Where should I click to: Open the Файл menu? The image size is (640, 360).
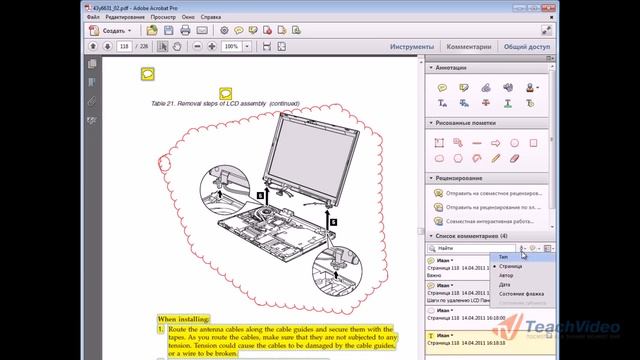pyautogui.click(x=93, y=17)
